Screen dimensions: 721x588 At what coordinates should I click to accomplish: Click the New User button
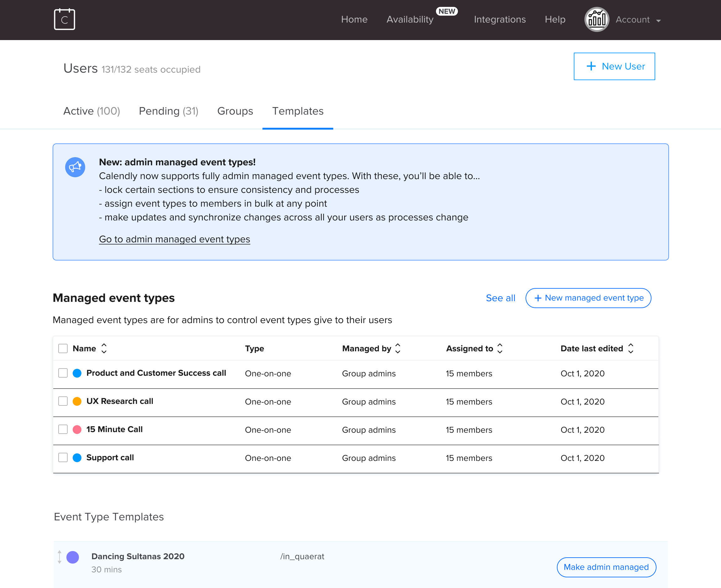pos(614,66)
